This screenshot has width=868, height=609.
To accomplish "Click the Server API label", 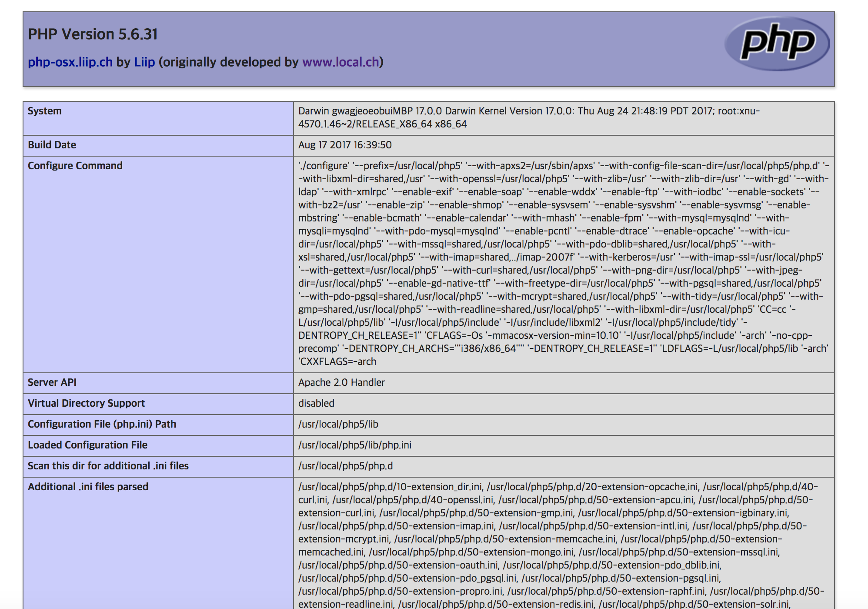I will click(52, 382).
